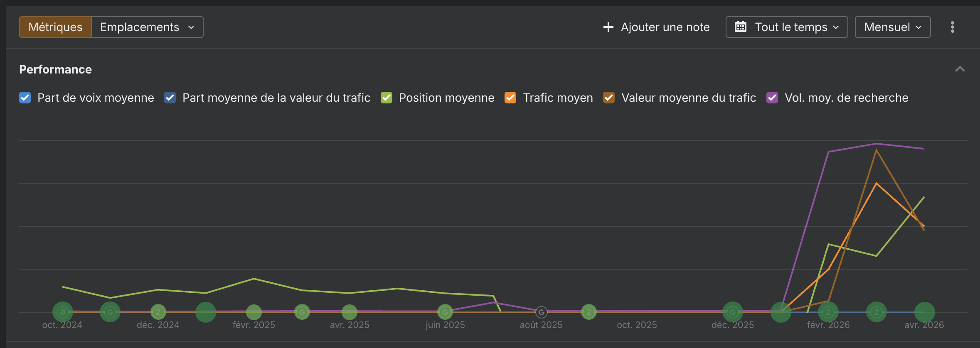
Task: Select the Métriques tab
Action: [55, 27]
